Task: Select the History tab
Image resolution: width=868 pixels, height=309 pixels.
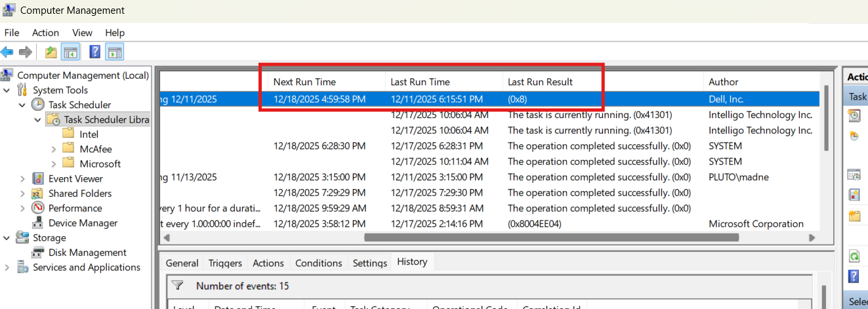Action: coord(412,262)
